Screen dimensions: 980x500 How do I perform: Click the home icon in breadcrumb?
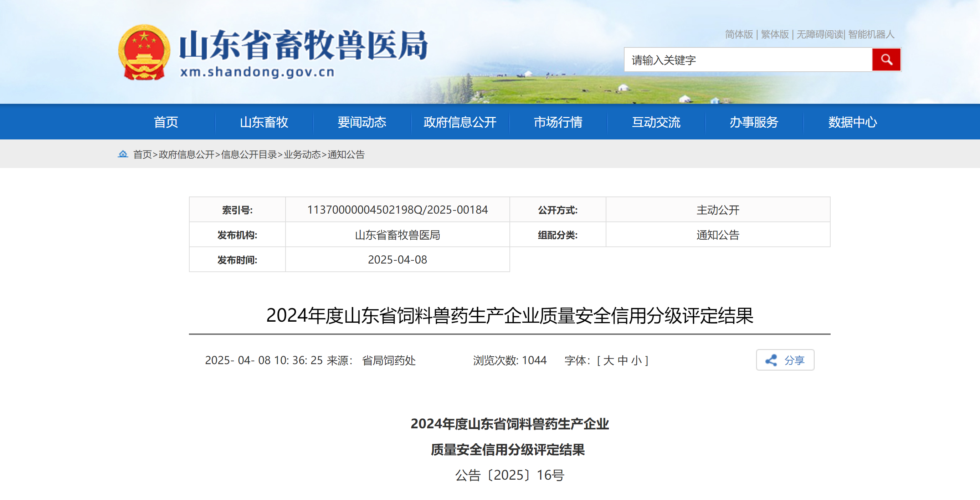click(123, 154)
